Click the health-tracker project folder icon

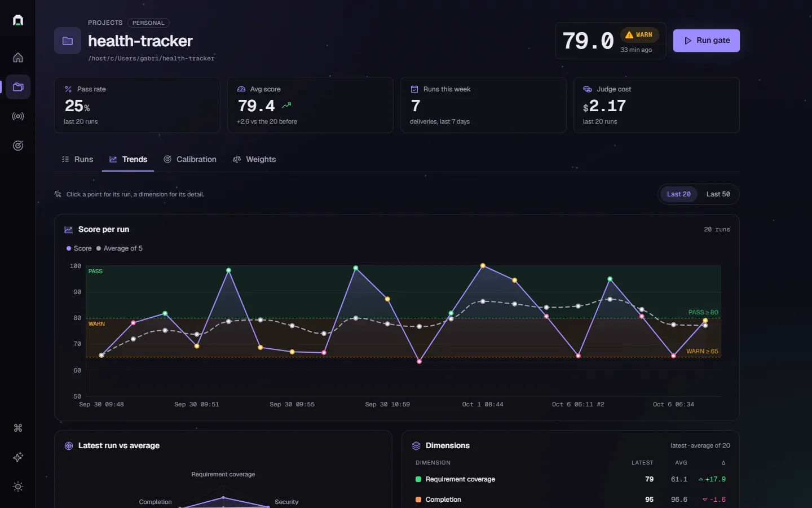(68, 41)
